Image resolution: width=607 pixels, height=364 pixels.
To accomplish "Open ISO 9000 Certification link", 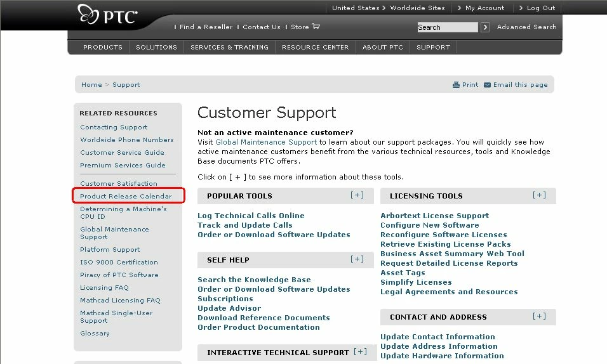I will (119, 263).
